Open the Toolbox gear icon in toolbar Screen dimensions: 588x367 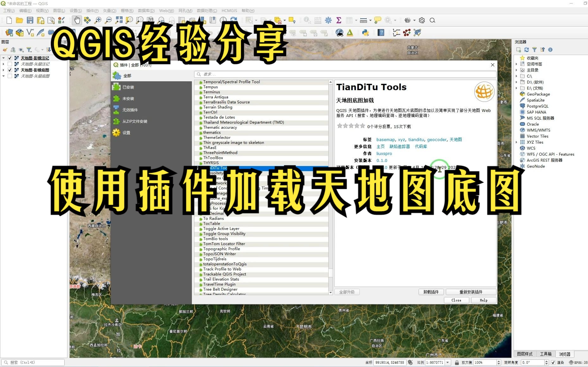click(x=328, y=20)
